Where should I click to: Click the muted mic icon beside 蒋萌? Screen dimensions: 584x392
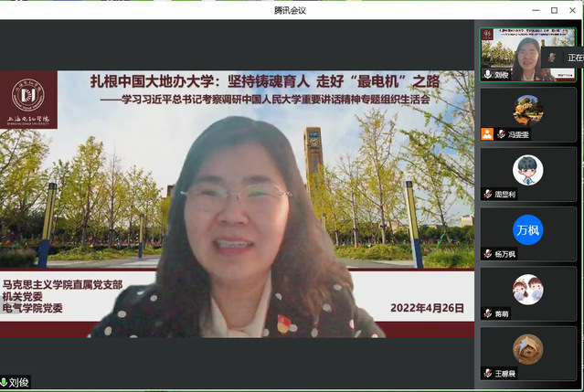pyautogui.click(x=488, y=313)
